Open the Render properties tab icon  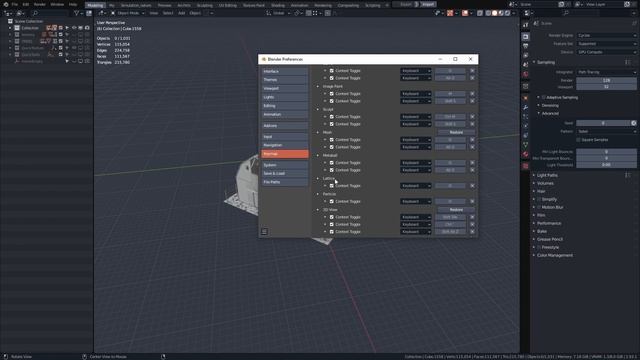pyautogui.click(x=525, y=37)
